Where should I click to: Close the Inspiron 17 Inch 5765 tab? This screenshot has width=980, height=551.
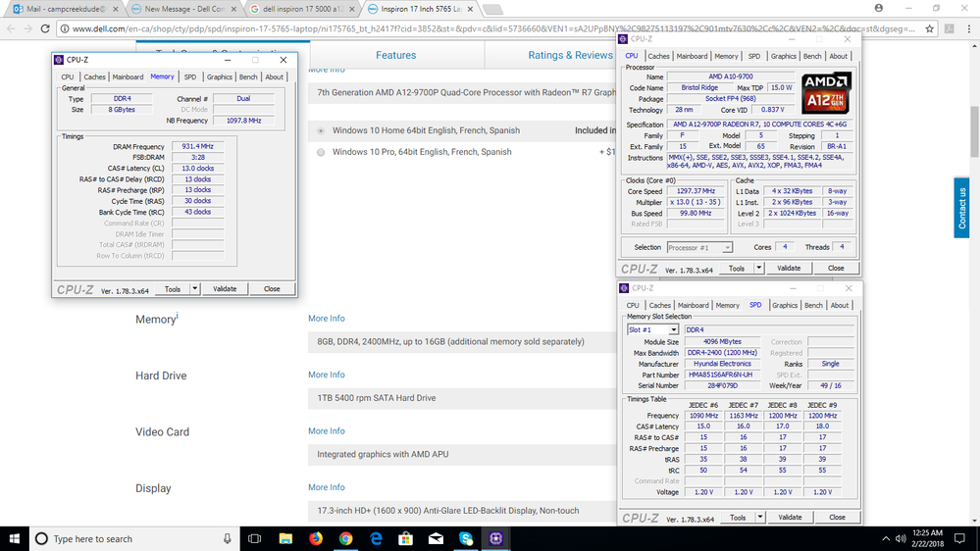[x=471, y=10]
